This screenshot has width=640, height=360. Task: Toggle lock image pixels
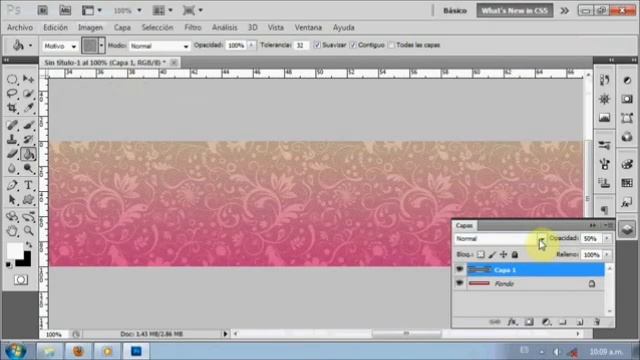(492, 255)
